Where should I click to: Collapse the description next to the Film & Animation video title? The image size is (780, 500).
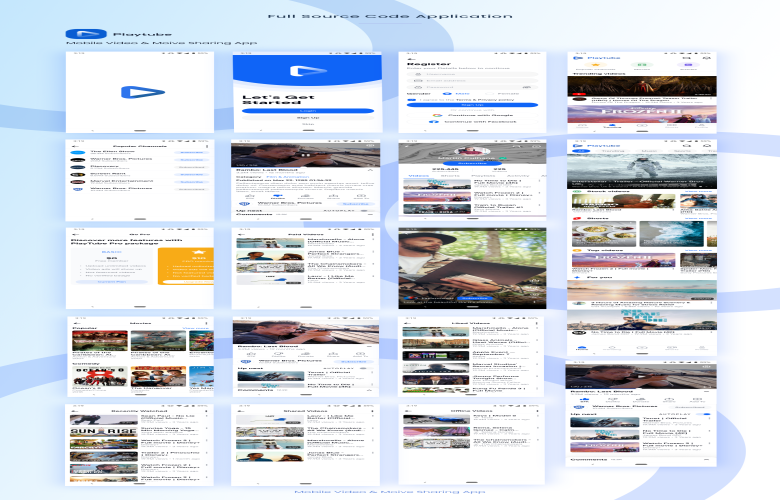[x=370, y=170]
